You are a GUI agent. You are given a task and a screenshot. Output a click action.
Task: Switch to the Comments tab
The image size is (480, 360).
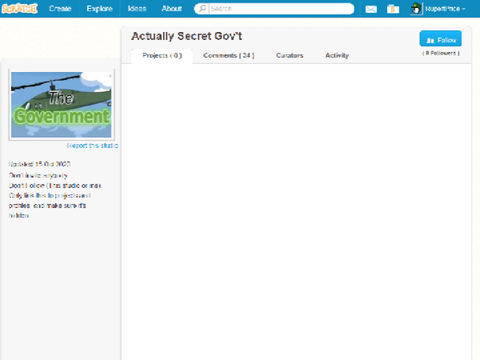[229, 56]
